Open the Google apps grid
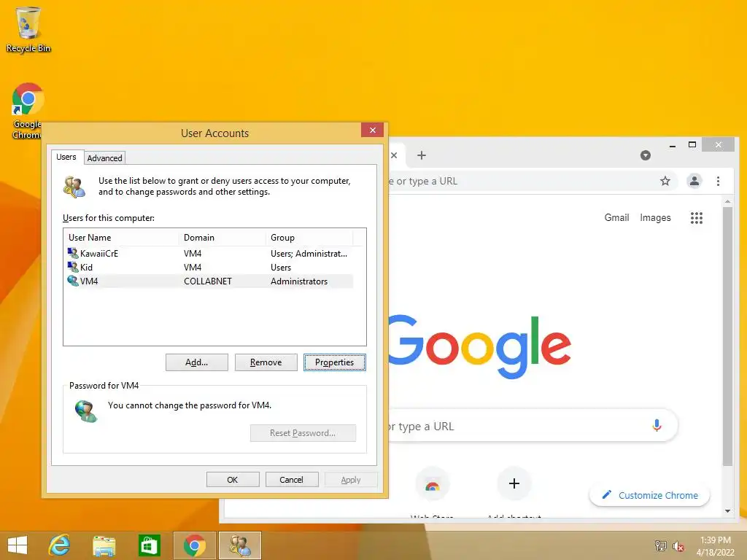 coord(697,218)
